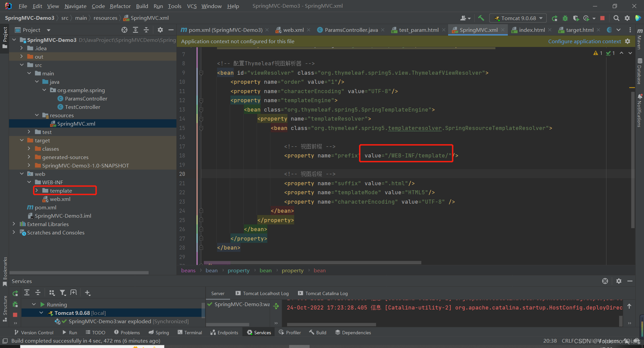Click deploy all arrow icon beside SpringMVC-Demo3:war
644x348 pixels.
(x=276, y=306)
